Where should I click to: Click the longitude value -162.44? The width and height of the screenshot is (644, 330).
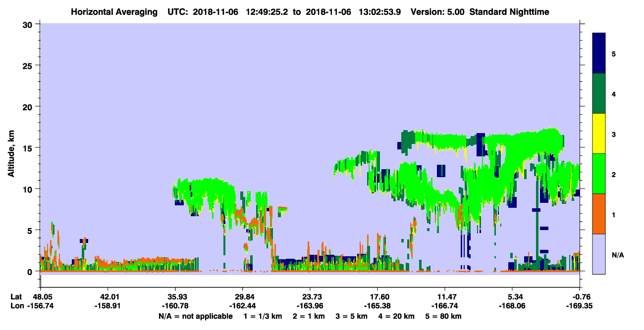click(x=242, y=306)
